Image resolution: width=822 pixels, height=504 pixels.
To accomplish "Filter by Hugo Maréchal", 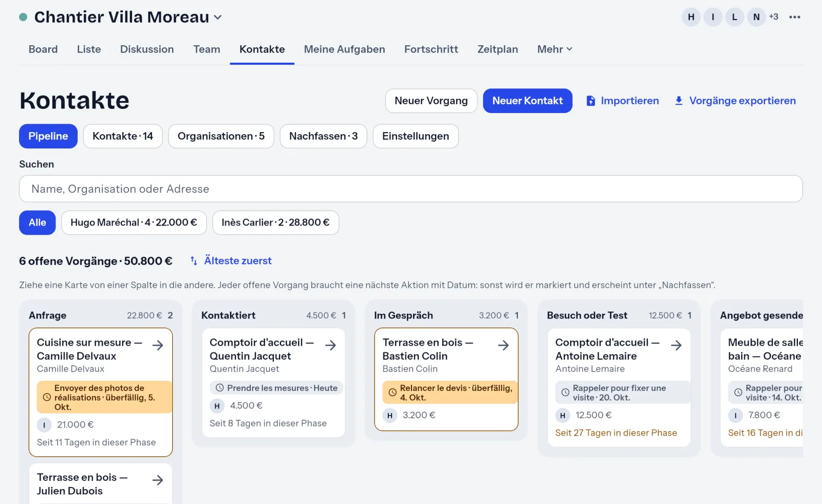I will [134, 222].
